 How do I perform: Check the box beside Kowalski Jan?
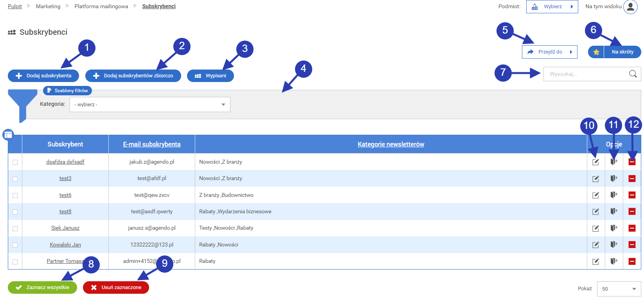click(15, 245)
